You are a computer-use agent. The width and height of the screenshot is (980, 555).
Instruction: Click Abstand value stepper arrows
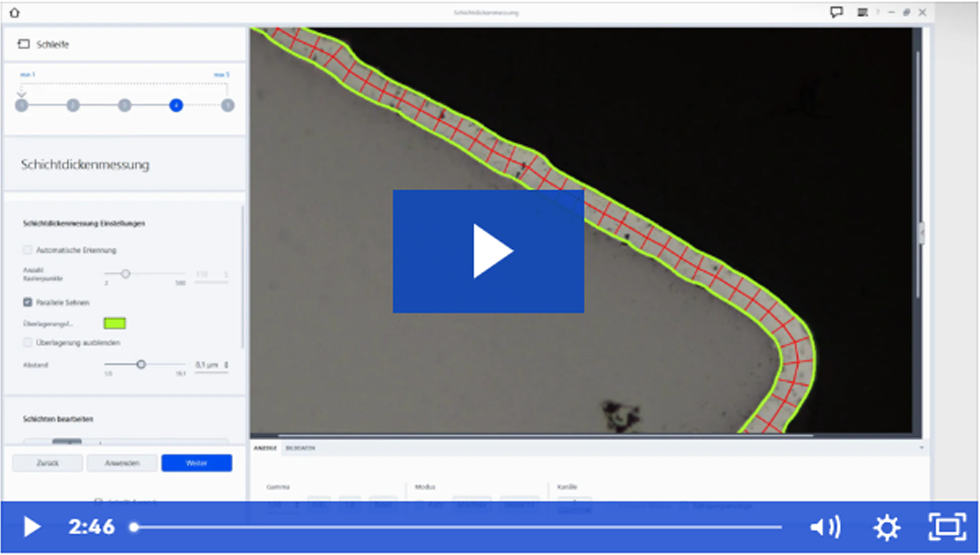(226, 365)
